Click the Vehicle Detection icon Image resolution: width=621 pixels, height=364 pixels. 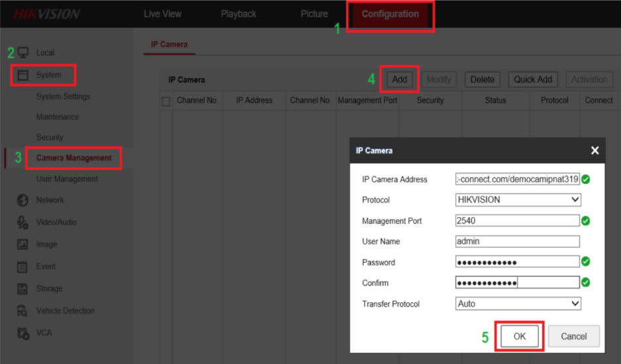[x=23, y=310]
